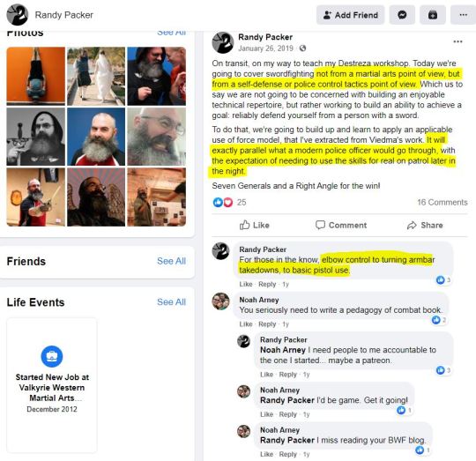Click the Add Friend button
The height and width of the screenshot is (461, 476).
350,15
